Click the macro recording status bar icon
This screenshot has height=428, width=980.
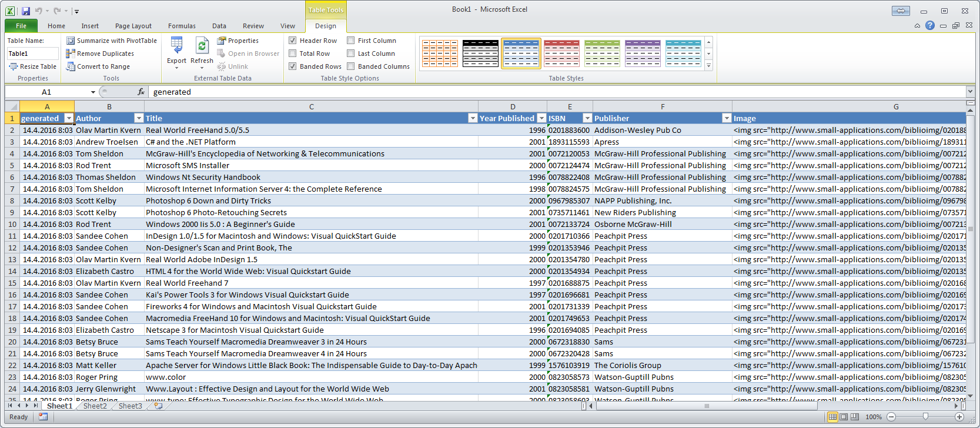(43, 417)
